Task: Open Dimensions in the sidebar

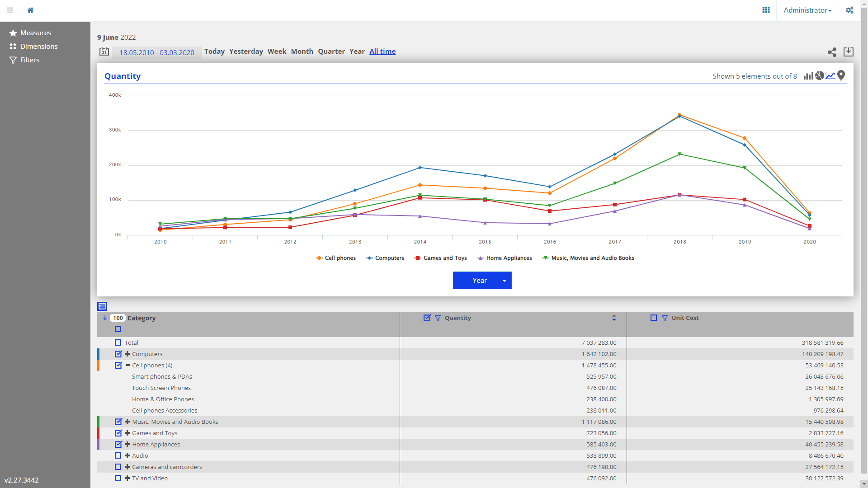Action: (x=39, y=47)
